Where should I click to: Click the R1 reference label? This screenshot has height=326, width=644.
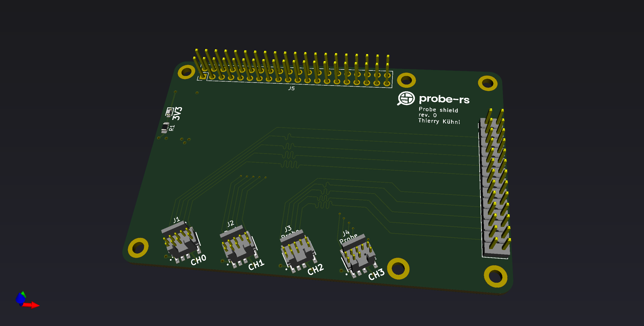pyautogui.click(x=172, y=128)
